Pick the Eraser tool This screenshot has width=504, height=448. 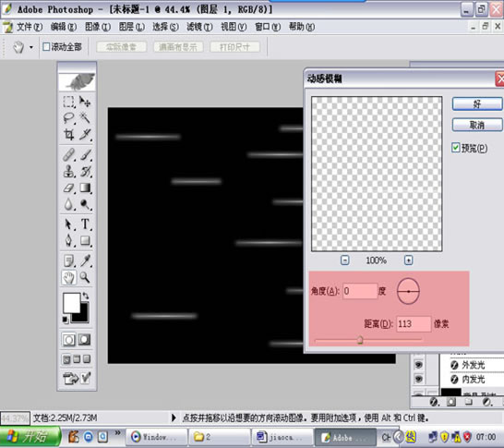coord(68,188)
